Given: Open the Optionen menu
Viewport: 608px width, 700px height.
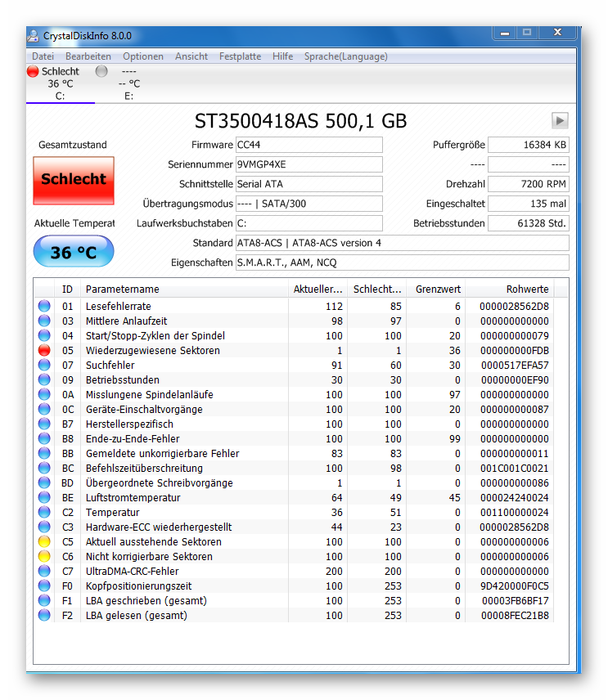Looking at the screenshot, I should click(x=143, y=56).
